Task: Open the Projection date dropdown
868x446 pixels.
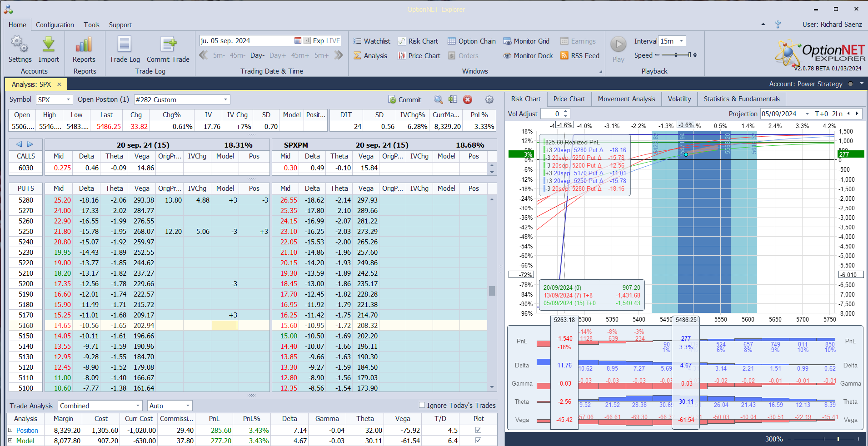Action: (807, 114)
